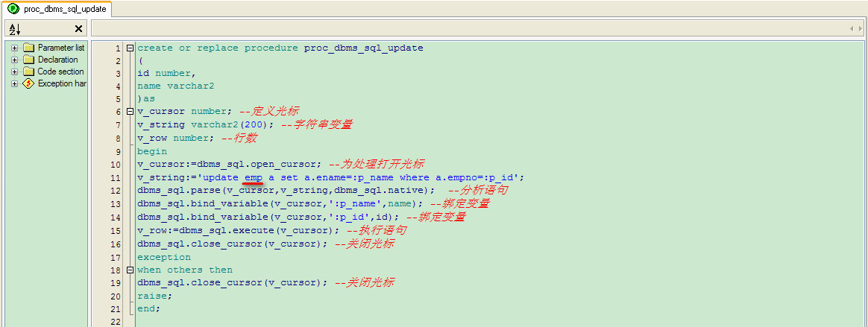Collapse the code fold at line 1
Screen dimensions: 868x327
click(130, 48)
